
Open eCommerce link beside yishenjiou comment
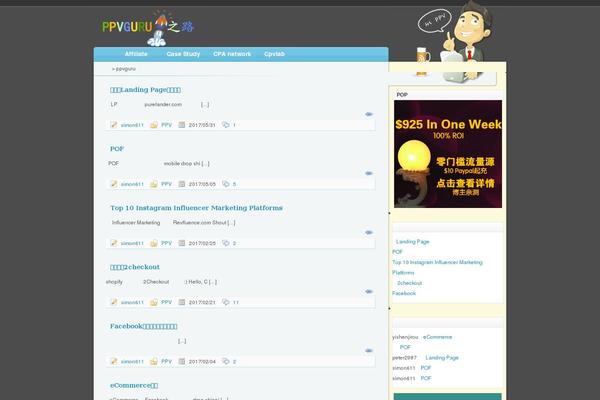click(x=437, y=337)
